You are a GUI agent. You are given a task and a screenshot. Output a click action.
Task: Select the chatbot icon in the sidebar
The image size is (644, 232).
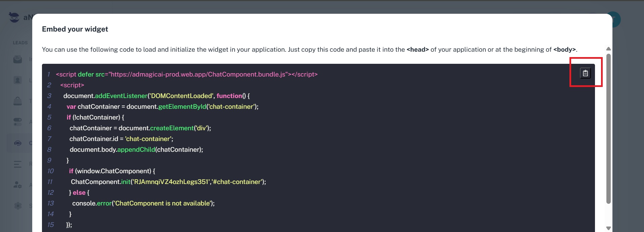17,143
